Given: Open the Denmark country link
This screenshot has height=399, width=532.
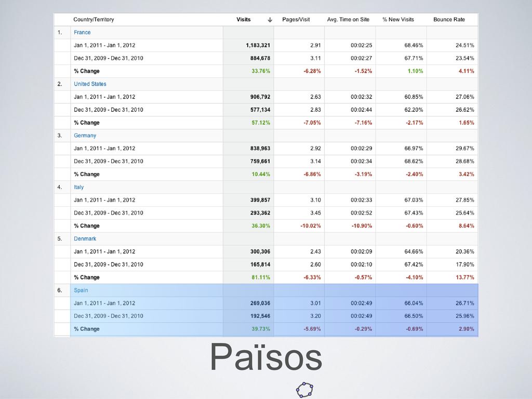Looking at the screenshot, I should 85,238.
